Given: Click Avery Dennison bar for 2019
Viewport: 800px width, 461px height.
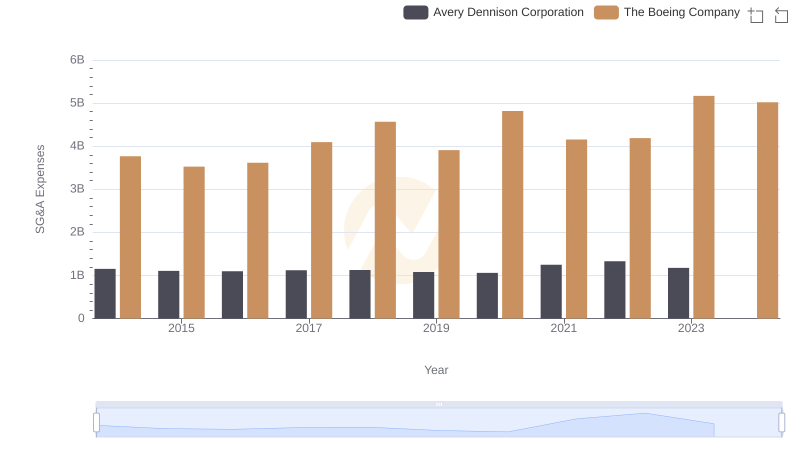Looking at the screenshot, I should point(423,295).
